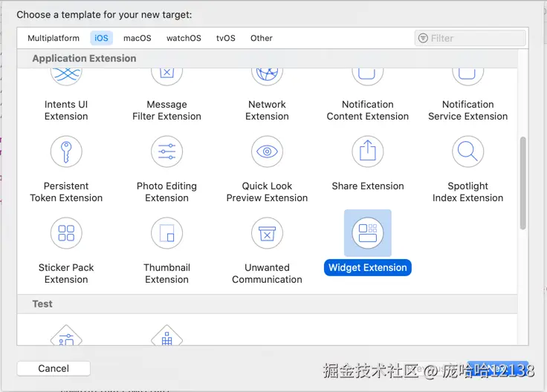Click the Notification Content Extension label
Image resolution: width=547 pixels, height=392 pixels.
(x=368, y=111)
